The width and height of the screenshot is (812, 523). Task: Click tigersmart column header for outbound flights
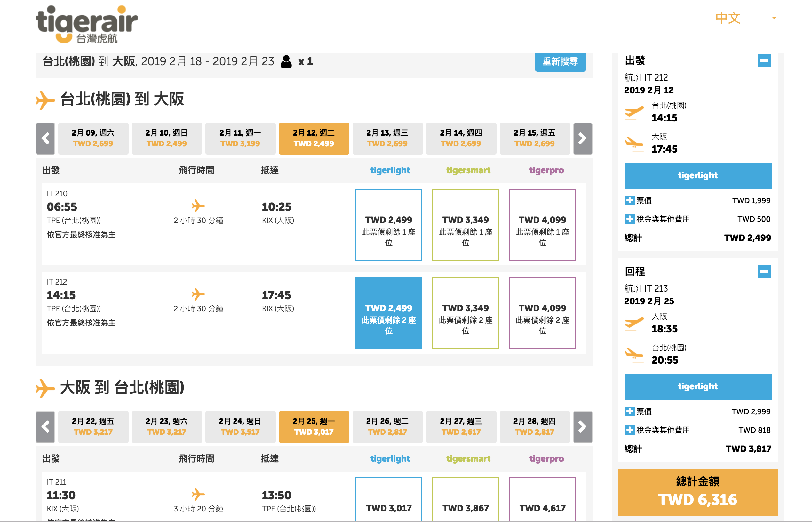(x=468, y=170)
